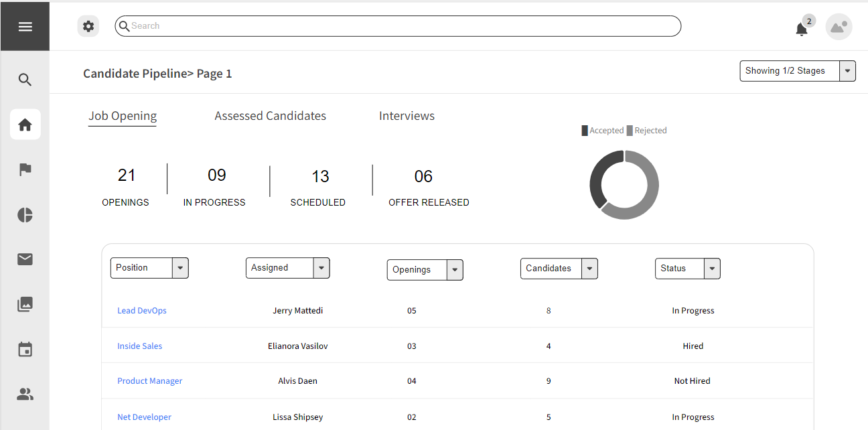This screenshot has height=430, width=868.
Task: Click the 21 Openings stat
Action: [x=126, y=186]
